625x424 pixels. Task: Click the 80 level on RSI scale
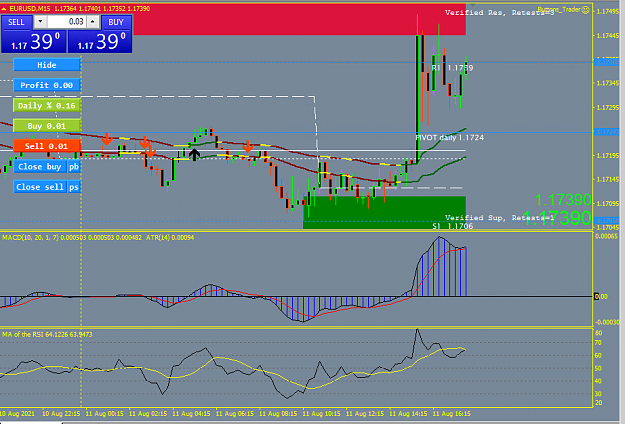point(598,333)
